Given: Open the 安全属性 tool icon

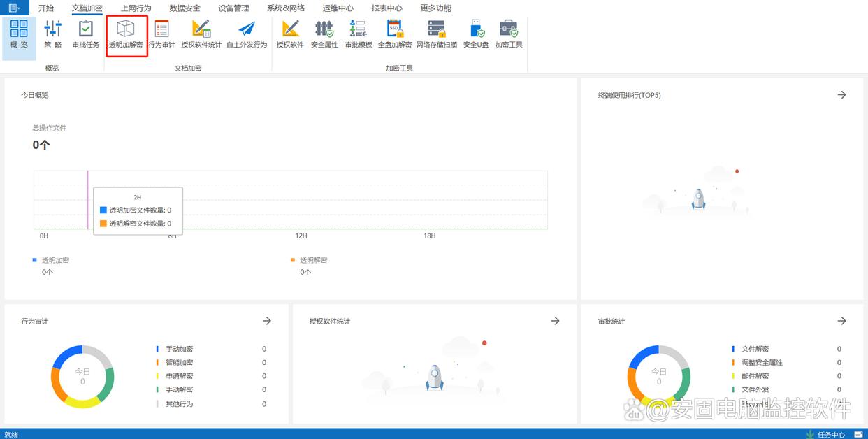Looking at the screenshot, I should pyautogui.click(x=324, y=35).
